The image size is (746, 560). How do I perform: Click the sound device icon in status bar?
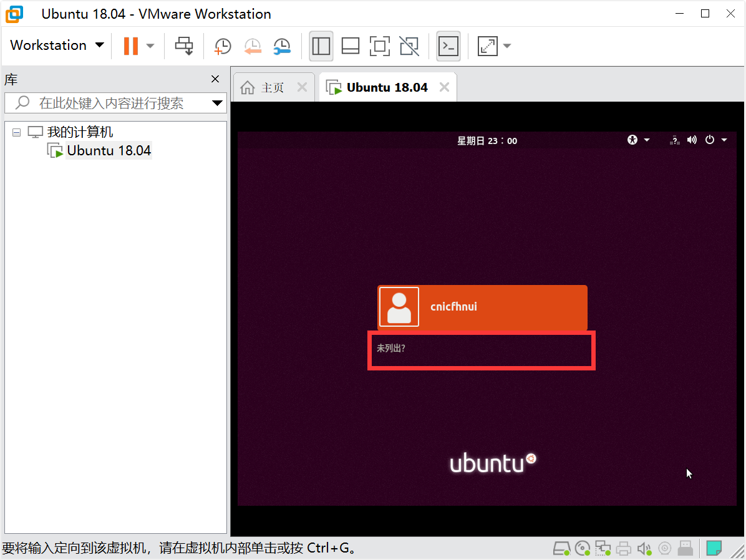[x=644, y=548]
